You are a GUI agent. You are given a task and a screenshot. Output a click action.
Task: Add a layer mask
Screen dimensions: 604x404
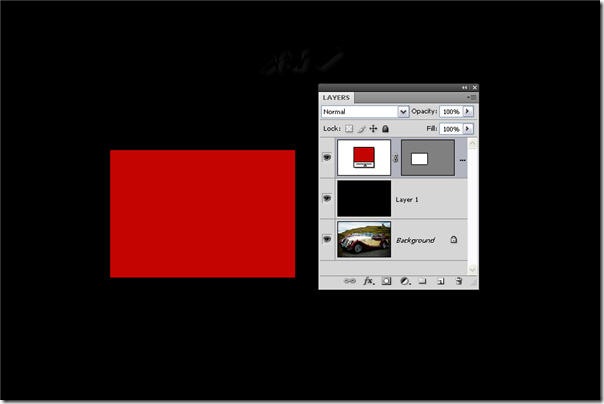[386, 281]
